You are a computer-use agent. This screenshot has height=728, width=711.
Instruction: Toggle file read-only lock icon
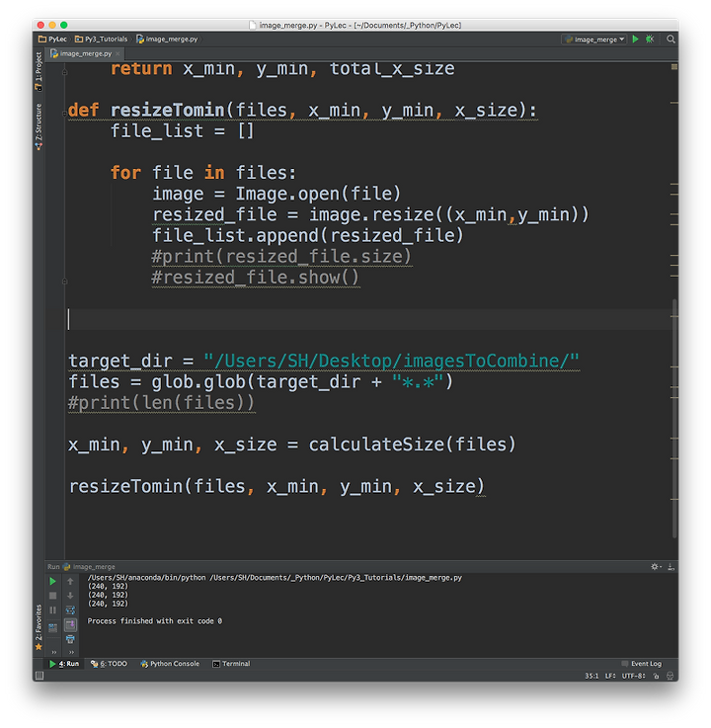click(657, 676)
